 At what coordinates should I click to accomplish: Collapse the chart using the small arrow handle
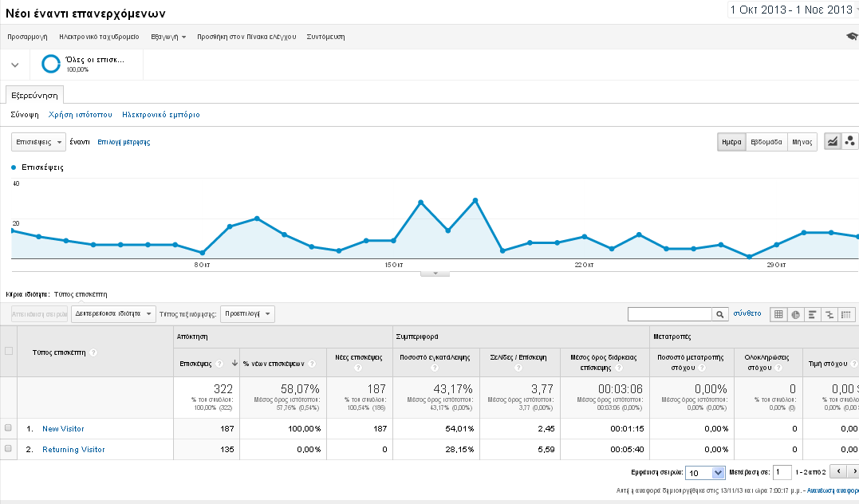click(435, 273)
